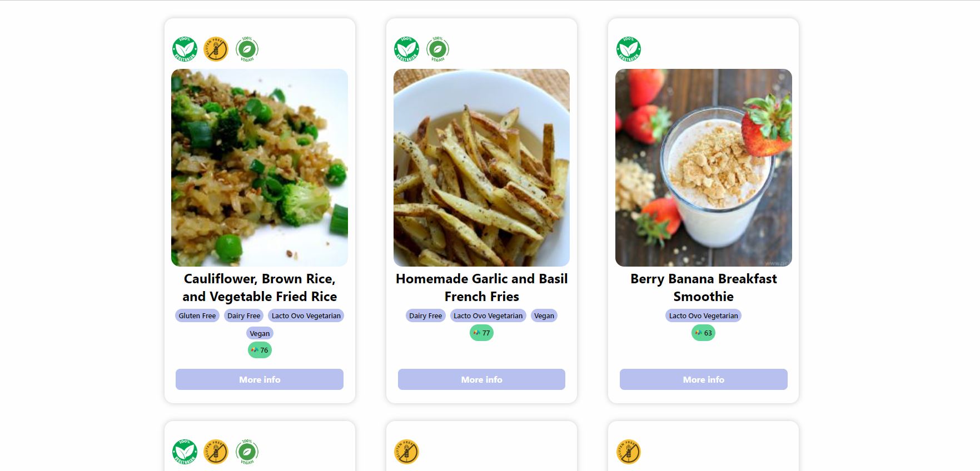Screen dimensions: 980x471
Task: Click the French fries photo on the middle card
Action: 481,168
